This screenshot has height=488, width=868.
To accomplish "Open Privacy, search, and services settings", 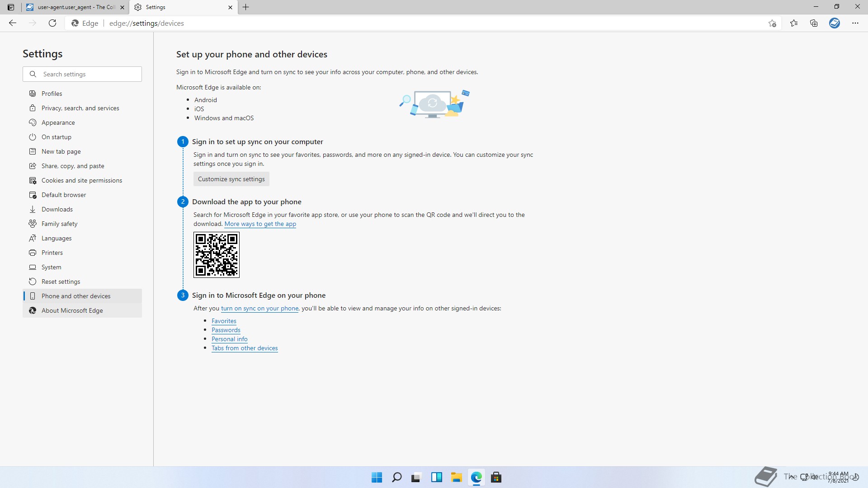I will click(x=80, y=108).
